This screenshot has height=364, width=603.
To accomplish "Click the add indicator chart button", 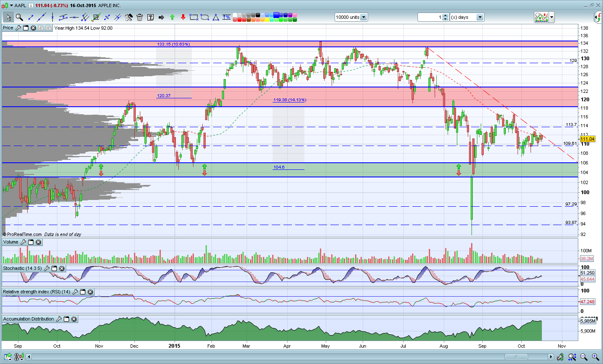I will (x=541, y=17).
